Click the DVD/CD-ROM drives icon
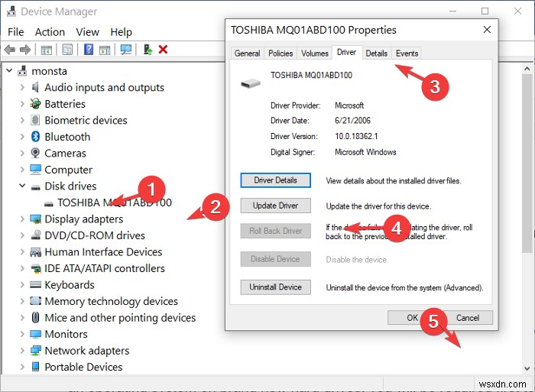The width and height of the screenshot is (535, 392). tap(35, 235)
